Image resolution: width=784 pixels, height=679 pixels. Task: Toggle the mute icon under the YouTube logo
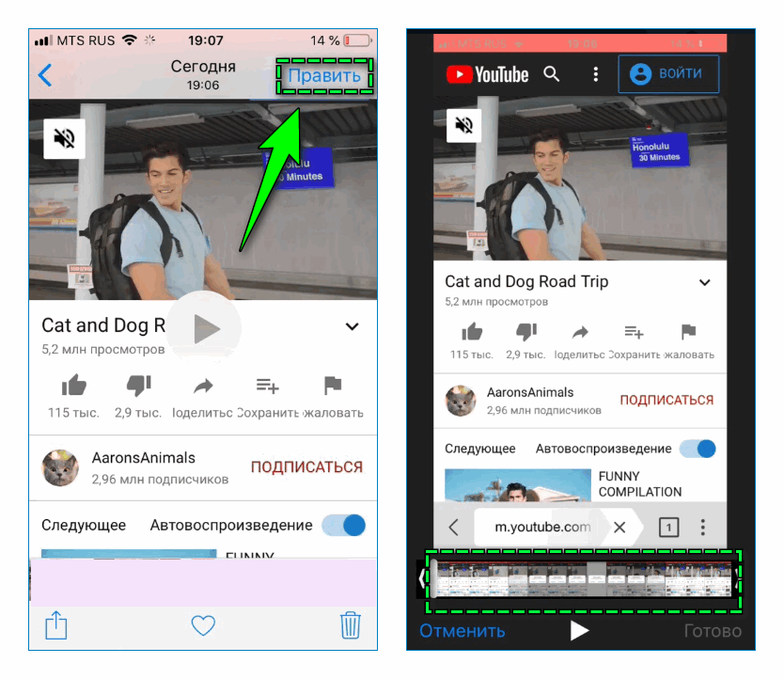(x=463, y=125)
